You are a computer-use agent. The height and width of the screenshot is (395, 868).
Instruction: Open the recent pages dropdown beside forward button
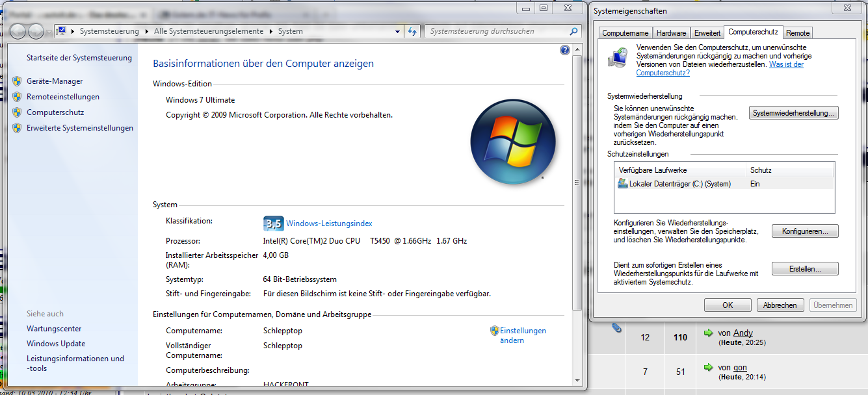pyautogui.click(x=49, y=32)
